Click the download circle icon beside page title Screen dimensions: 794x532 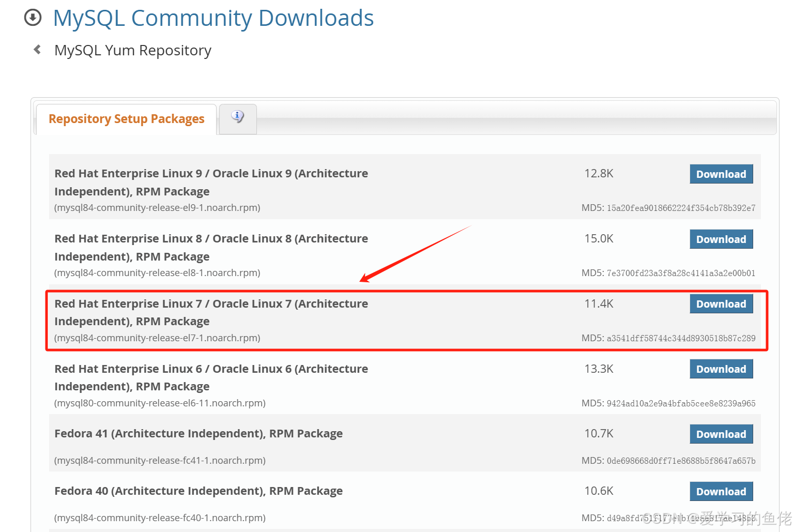pyautogui.click(x=33, y=18)
